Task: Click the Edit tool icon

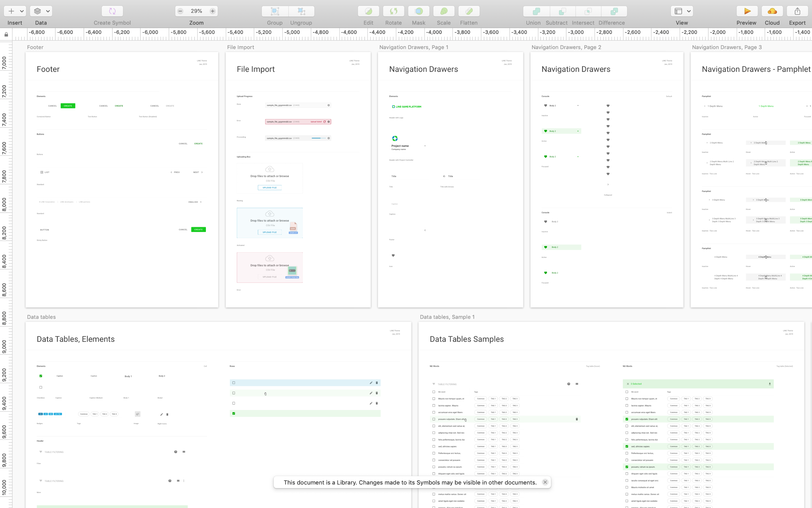Action: point(368,11)
